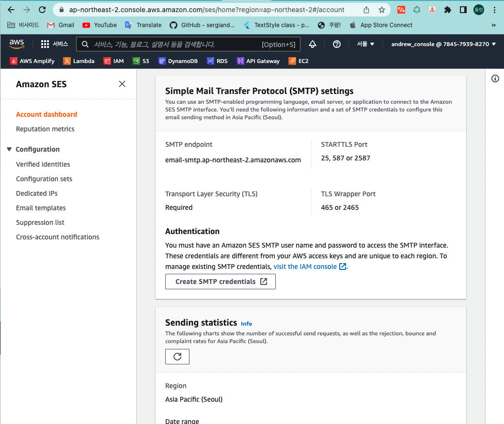Open the info panel icon at right edge
Viewport: 504px width, 424px height.
pyautogui.click(x=495, y=79)
